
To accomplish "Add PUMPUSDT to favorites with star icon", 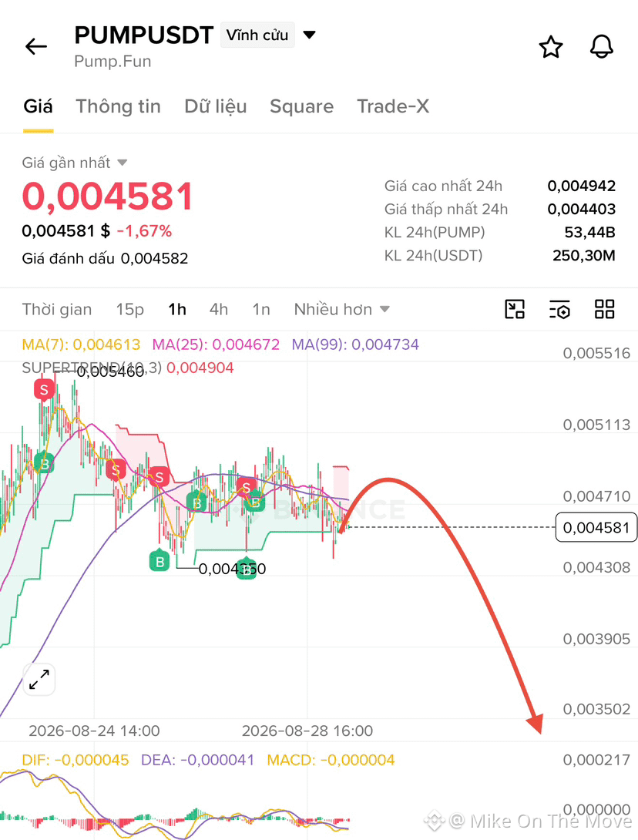I will click(551, 47).
